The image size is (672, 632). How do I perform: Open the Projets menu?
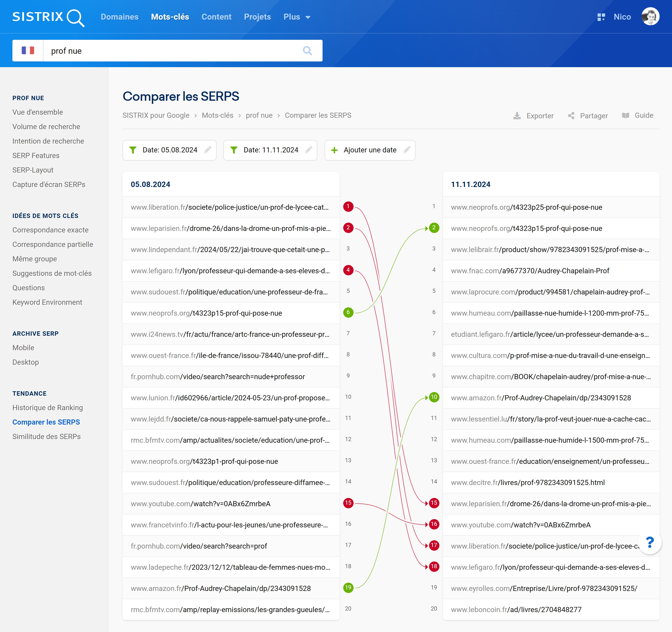coord(258,17)
